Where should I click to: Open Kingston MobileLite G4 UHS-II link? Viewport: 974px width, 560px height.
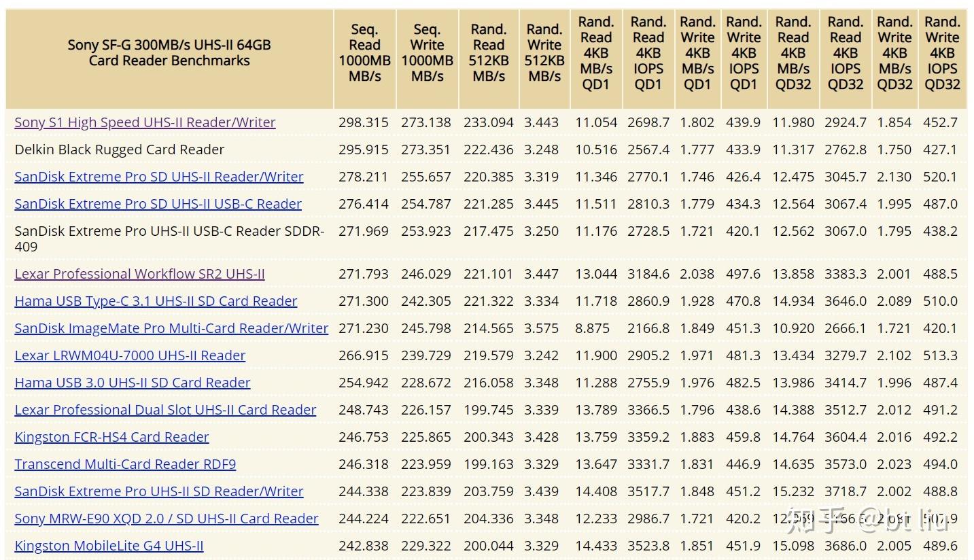coord(109,546)
